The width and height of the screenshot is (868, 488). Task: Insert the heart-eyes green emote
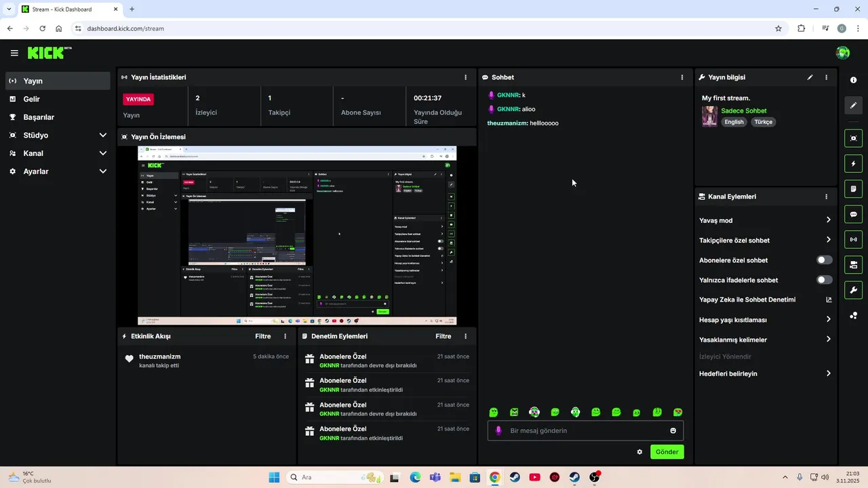click(x=677, y=412)
